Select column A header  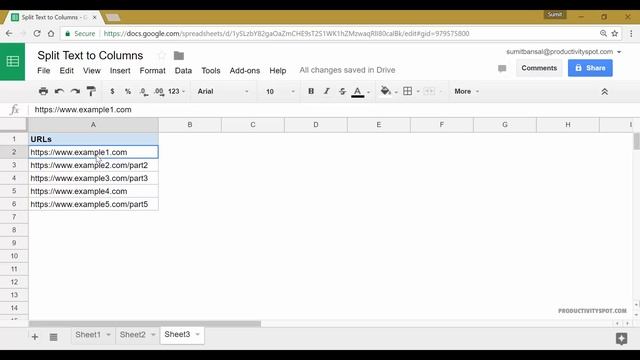[93, 124]
